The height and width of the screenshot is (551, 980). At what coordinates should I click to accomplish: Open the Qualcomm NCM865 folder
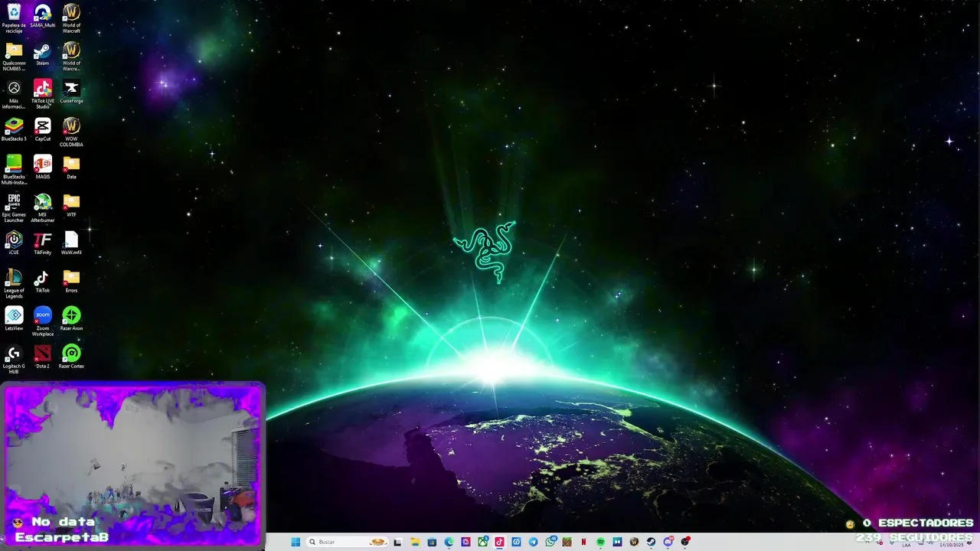point(14,56)
